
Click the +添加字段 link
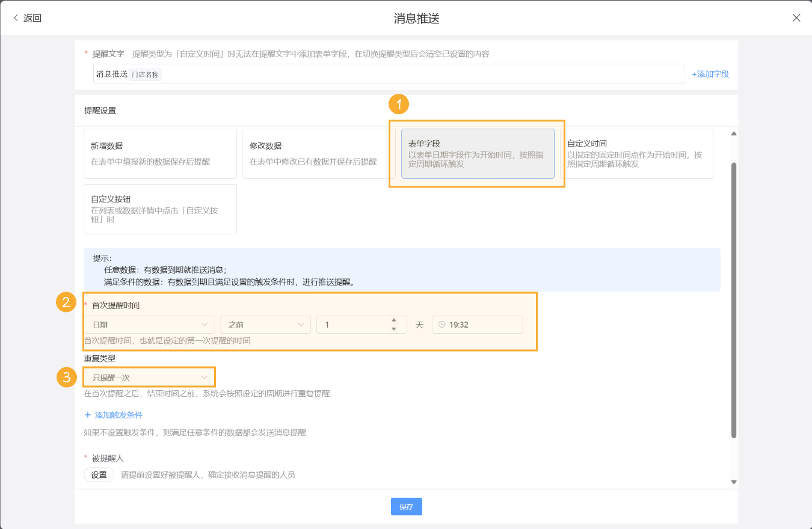click(x=710, y=73)
